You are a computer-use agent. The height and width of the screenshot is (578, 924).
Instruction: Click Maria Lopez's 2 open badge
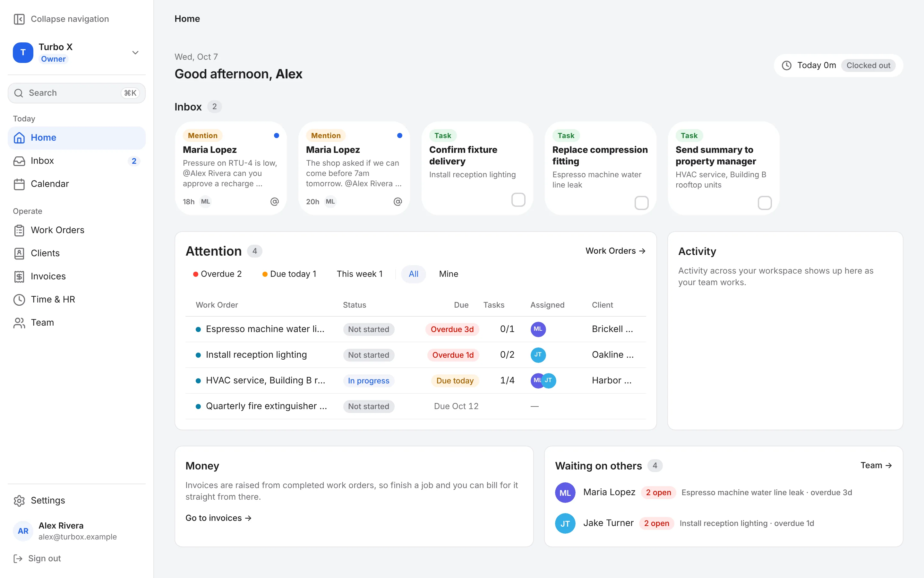[x=658, y=492]
